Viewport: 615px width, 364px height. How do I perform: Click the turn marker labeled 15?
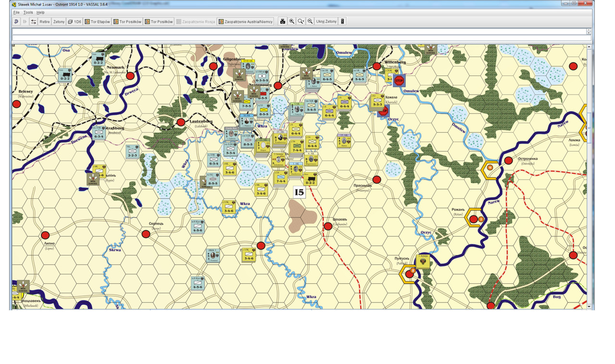pyautogui.click(x=299, y=193)
